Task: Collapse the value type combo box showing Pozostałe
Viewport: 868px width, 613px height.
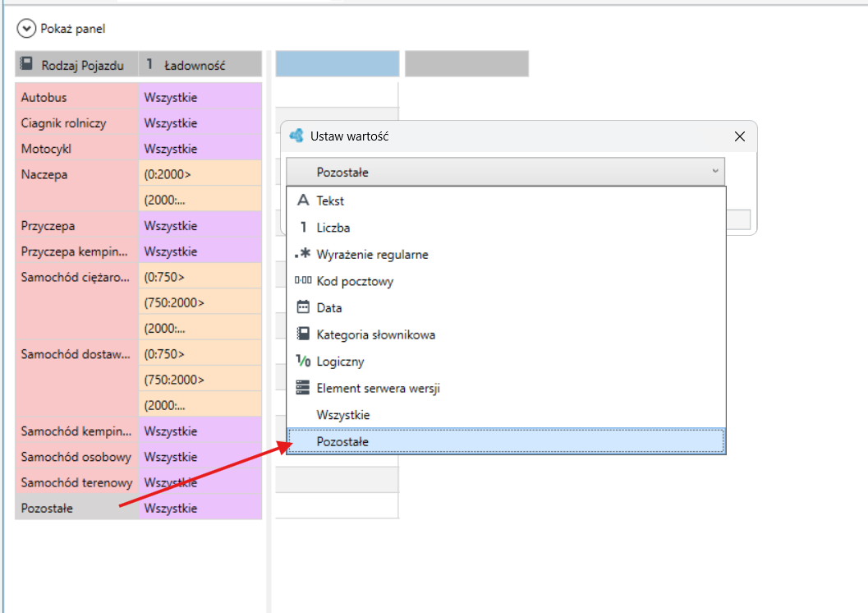Action: (x=505, y=172)
